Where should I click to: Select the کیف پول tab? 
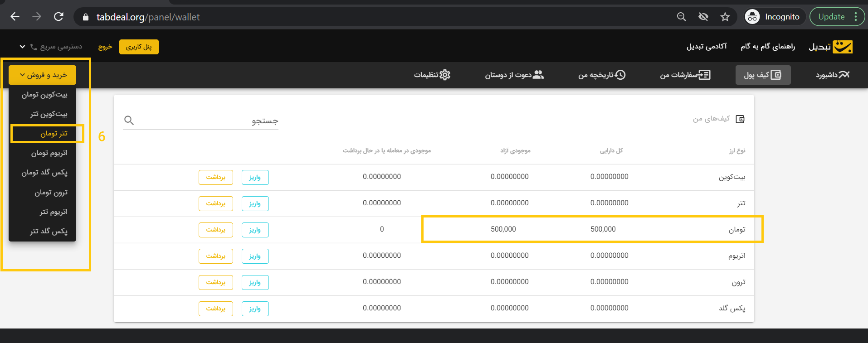click(763, 75)
